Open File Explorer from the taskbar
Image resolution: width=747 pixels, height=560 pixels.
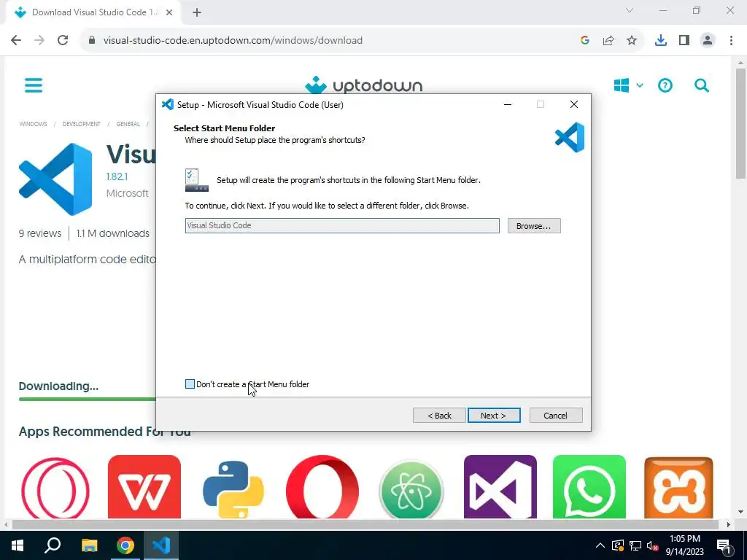point(89,545)
